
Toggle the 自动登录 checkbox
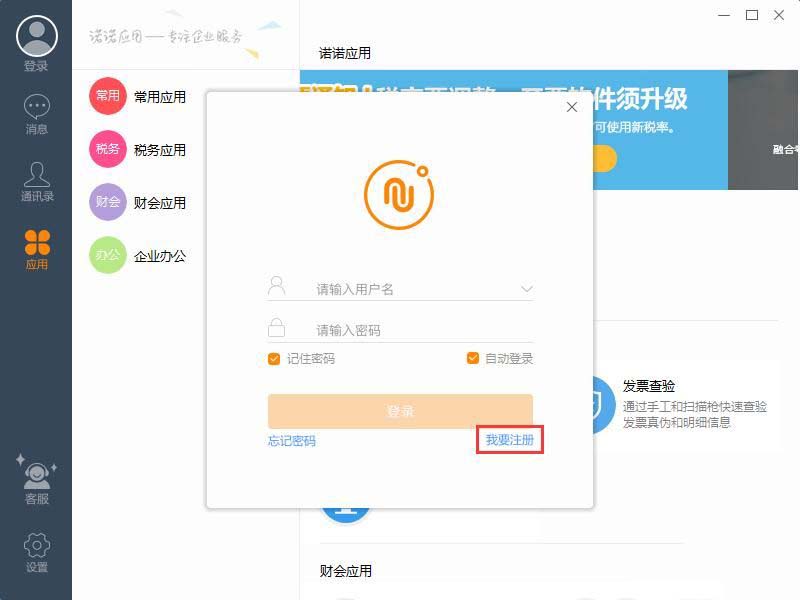pos(473,359)
